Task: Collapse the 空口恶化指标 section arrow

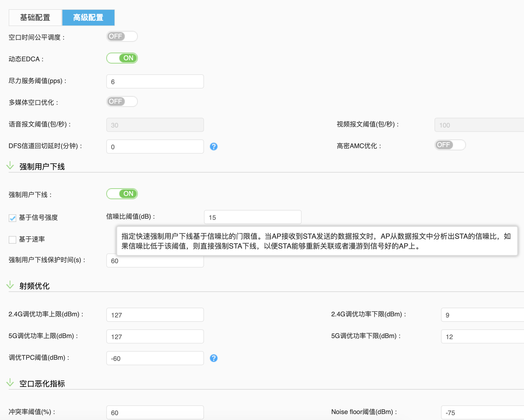Action: pyautogui.click(x=10, y=382)
